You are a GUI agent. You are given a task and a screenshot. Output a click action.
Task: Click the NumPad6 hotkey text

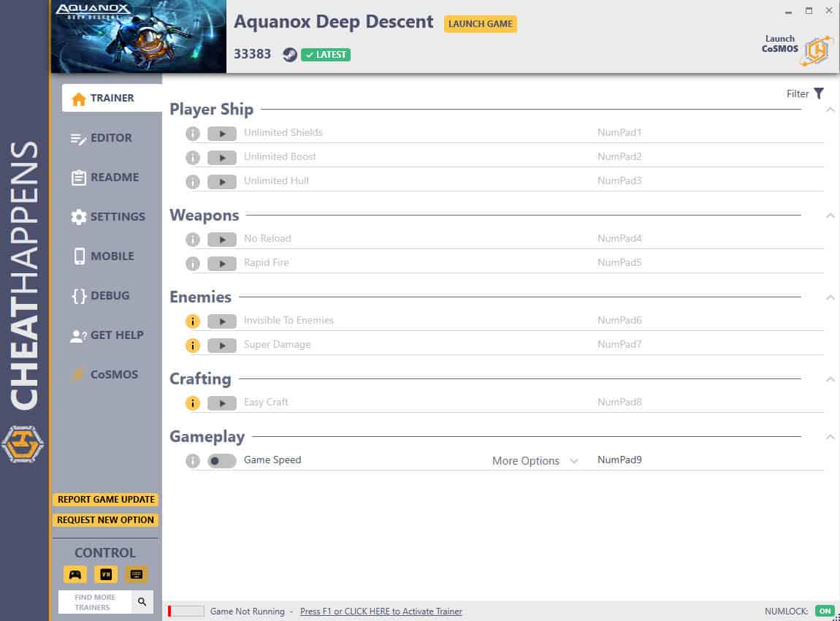pyautogui.click(x=619, y=321)
